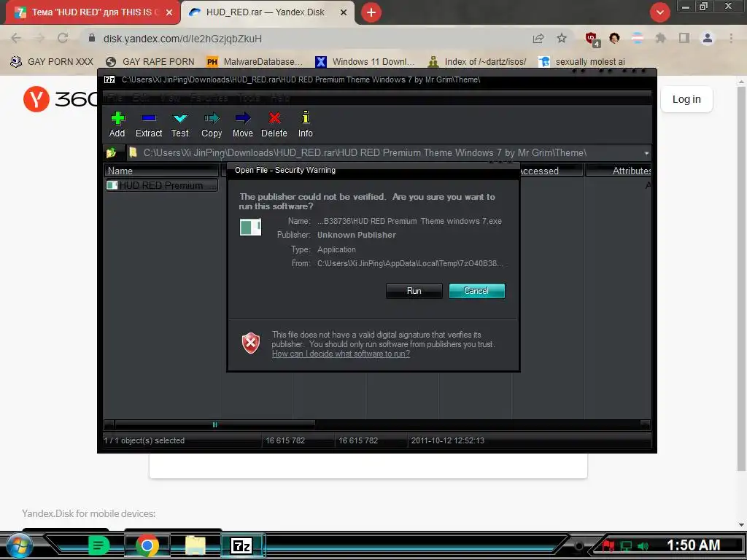
Task: Click the green Add icon in 7-Zip
Action: (117, 117)
